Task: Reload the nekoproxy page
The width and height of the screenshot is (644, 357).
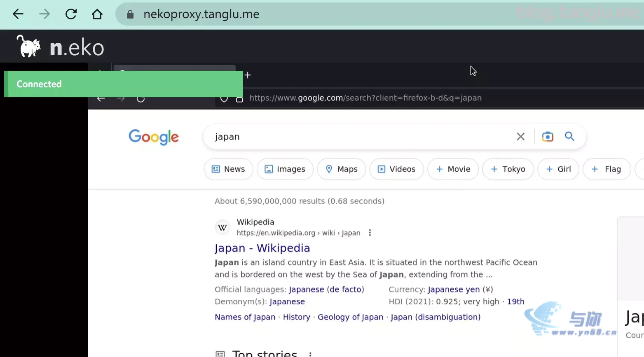Action: pyautogui.click(x=71, y=14)
